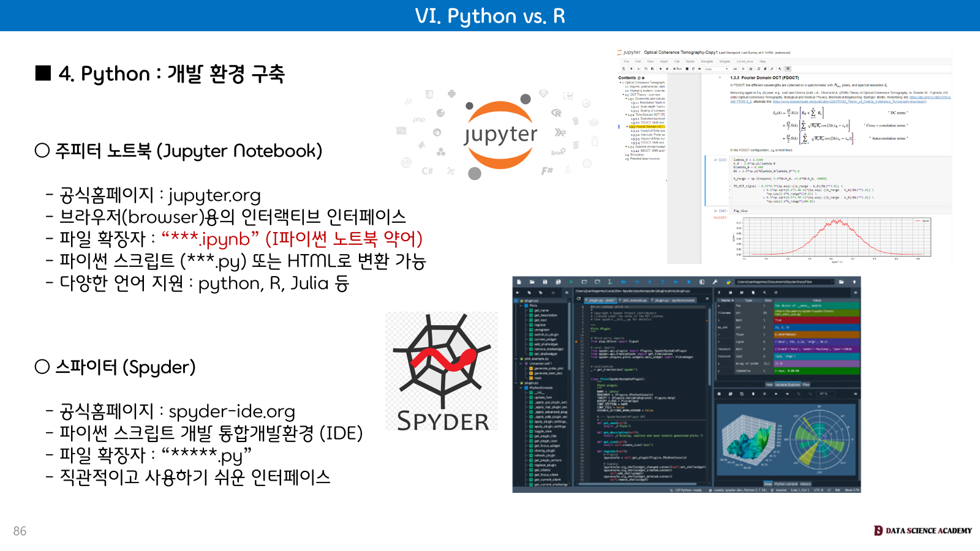Click the move cell up arrow in Jupyter
Viewport: 980px width, 551px height.
pyautogui.click(x=660, y=69)
